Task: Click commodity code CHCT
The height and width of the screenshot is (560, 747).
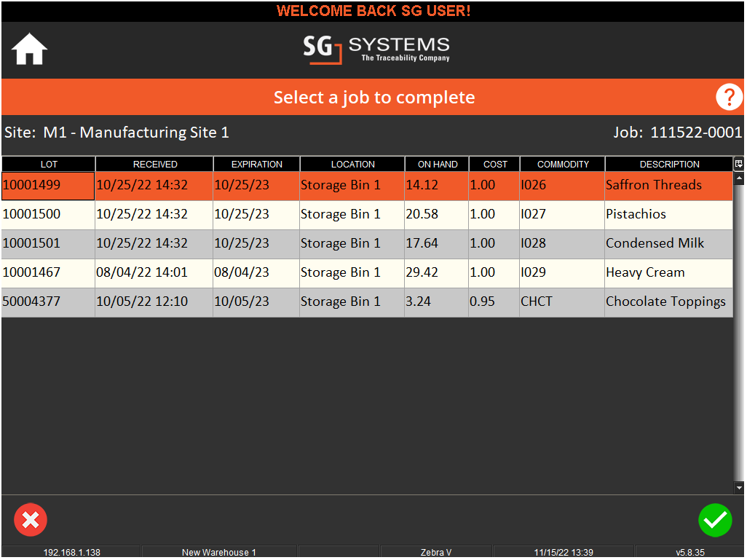Action: tap(562, 301)
